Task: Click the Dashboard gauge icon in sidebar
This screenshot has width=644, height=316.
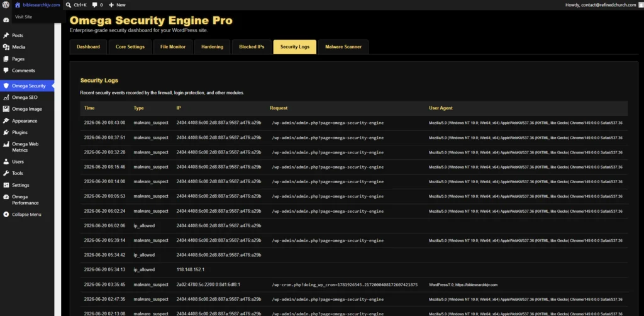Action: click(x=6, y=20)
